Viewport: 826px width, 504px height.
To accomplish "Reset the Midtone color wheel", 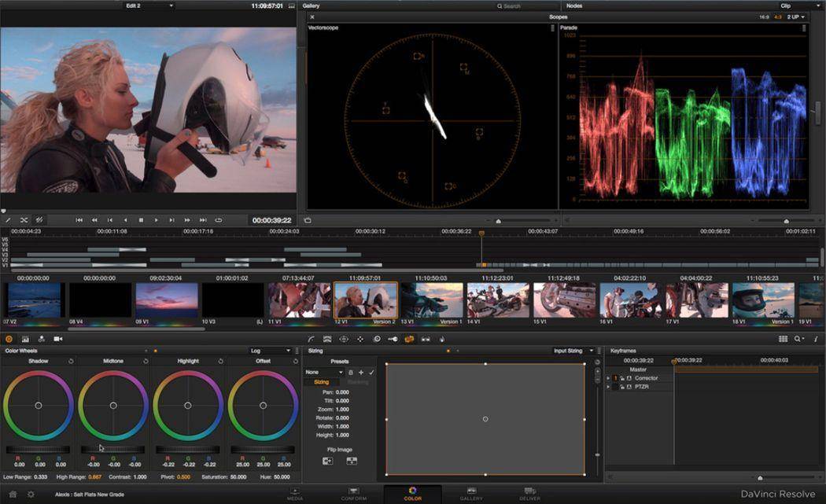I will coord(146,361).
